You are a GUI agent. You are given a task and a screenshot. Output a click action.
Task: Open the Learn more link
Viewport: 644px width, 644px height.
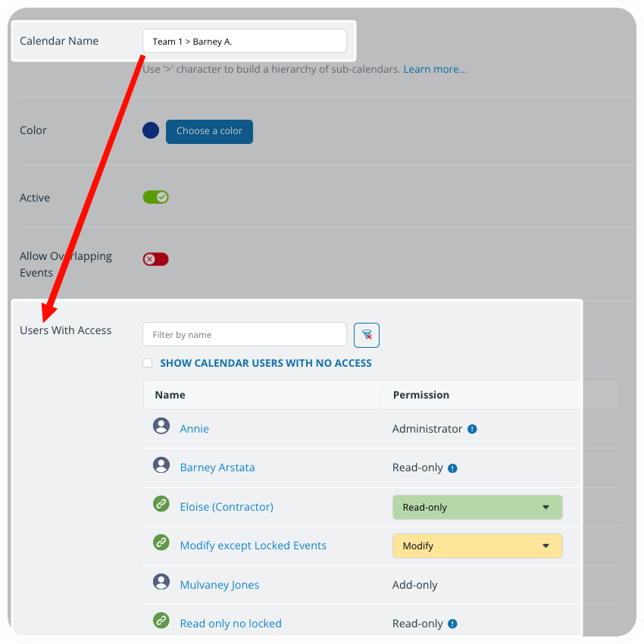[435, 69]
